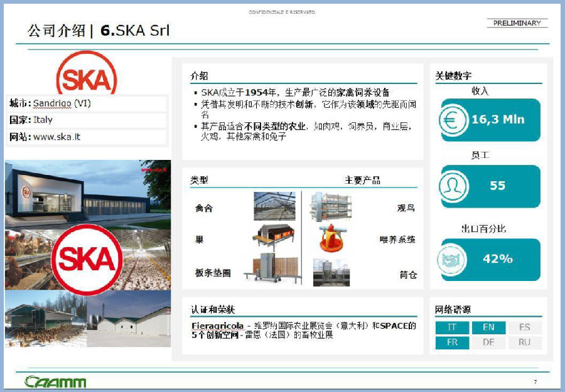Viewport: 565px width, 392px height.
Task: Click the '主要产品' column heading
Action: (362, 180)
